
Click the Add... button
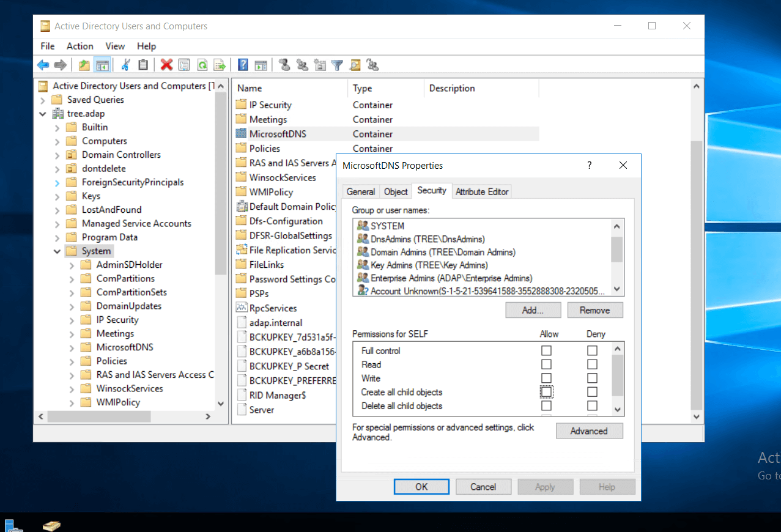pos(533,310)
